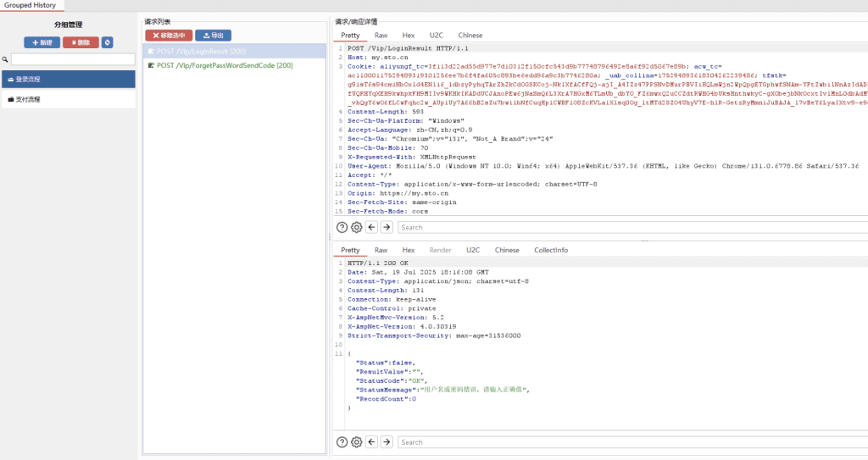Click the "Content-Length: 593" request header
Viewport: 868px width, 460px height.
point(386,112)
